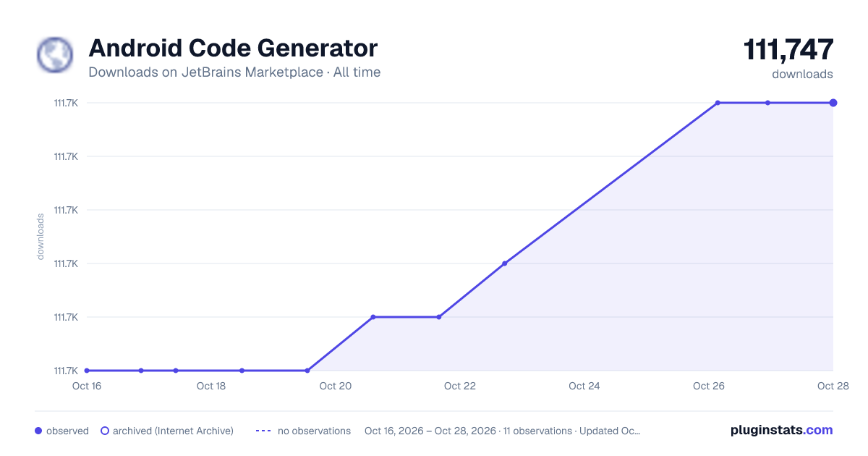Click the 'Downloads on JetBrains Marketplace · All time' subtitle

coord(234,72)
